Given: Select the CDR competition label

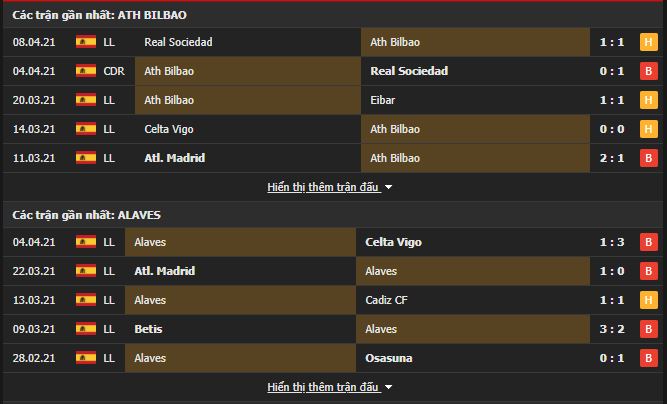Looking at the screenshot, I should 114,71.
